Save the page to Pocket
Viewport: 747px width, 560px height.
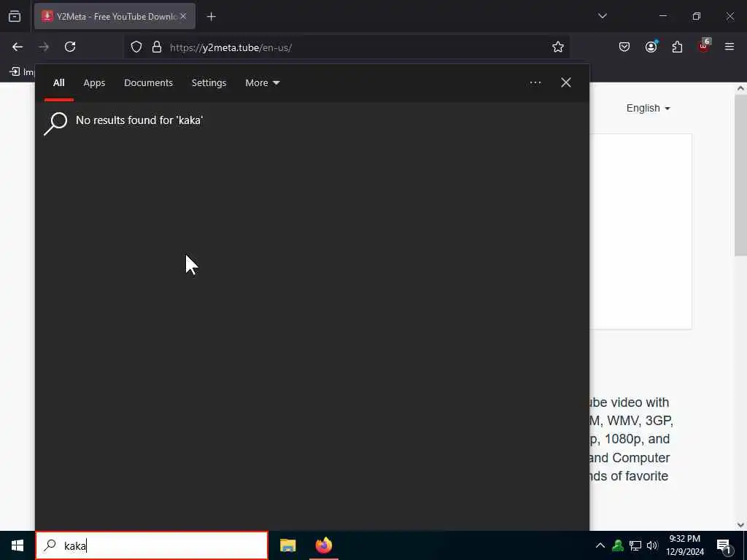pos(624,47)
